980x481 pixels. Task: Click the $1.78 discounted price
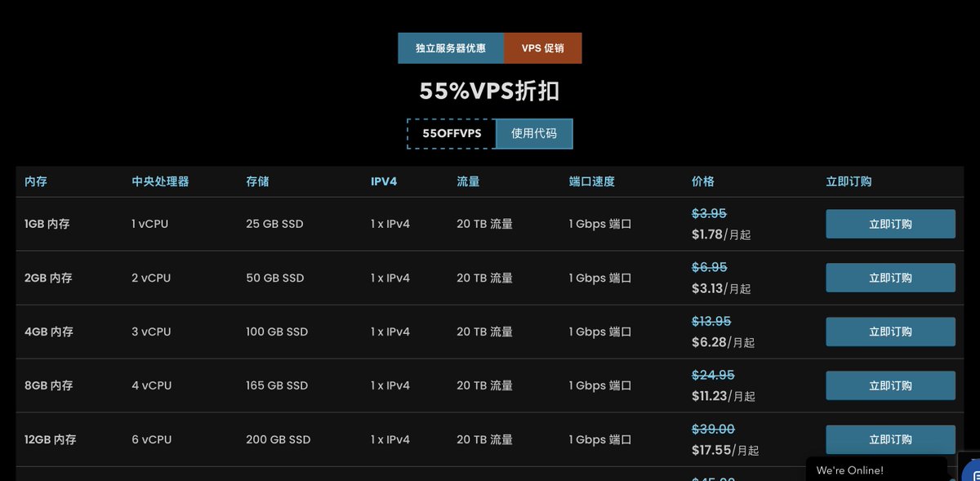(x=706, y=234)
